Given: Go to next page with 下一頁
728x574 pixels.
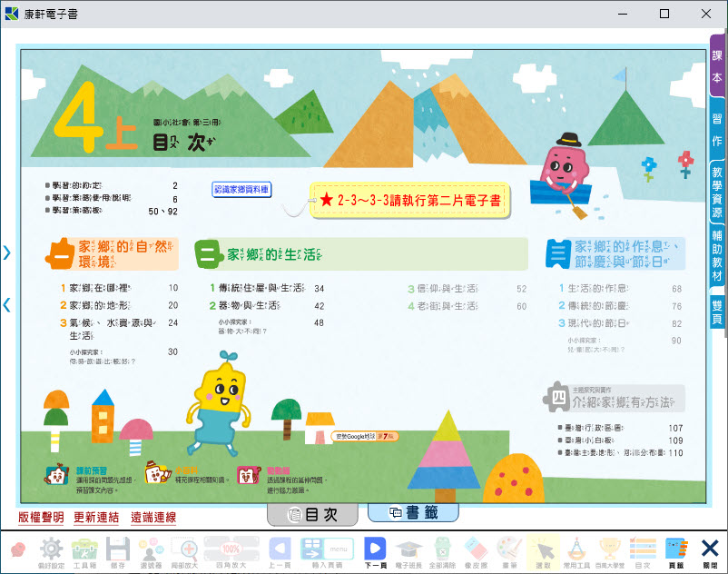Looking at the screenshot, I should [374, 549].
